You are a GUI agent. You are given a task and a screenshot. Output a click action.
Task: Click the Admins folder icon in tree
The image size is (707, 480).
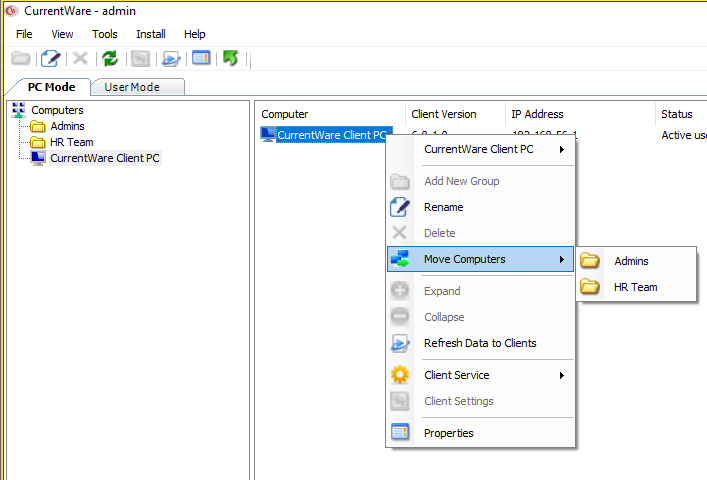click(37, 126)
